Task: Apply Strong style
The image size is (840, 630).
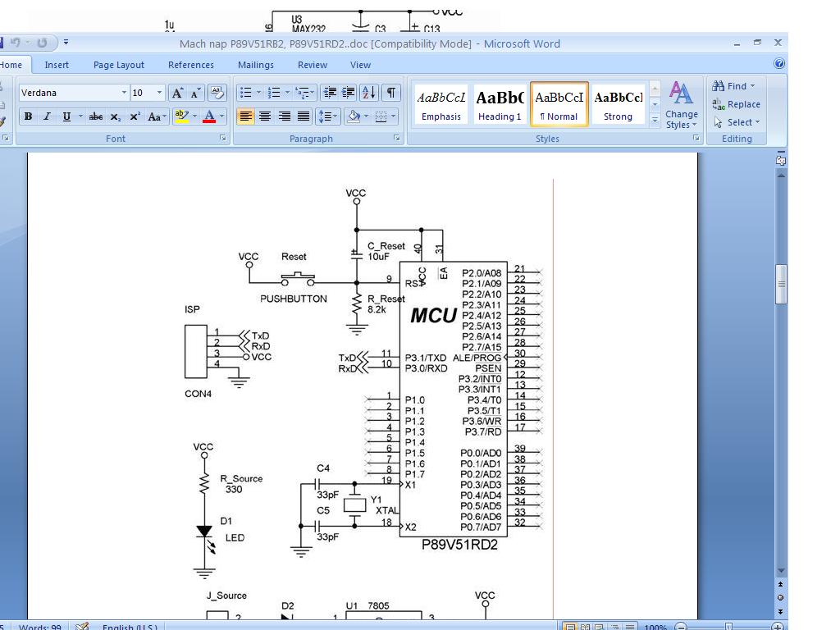Action: coord(618,105)
